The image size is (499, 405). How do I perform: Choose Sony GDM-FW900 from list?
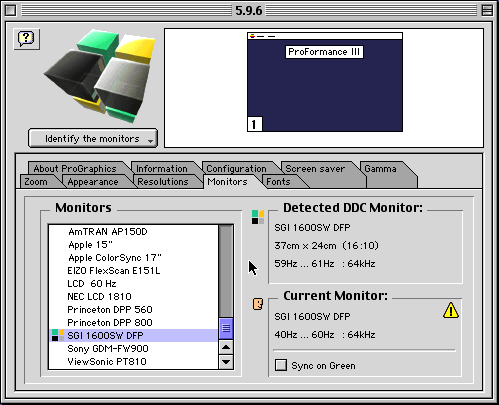click(133, 348)
